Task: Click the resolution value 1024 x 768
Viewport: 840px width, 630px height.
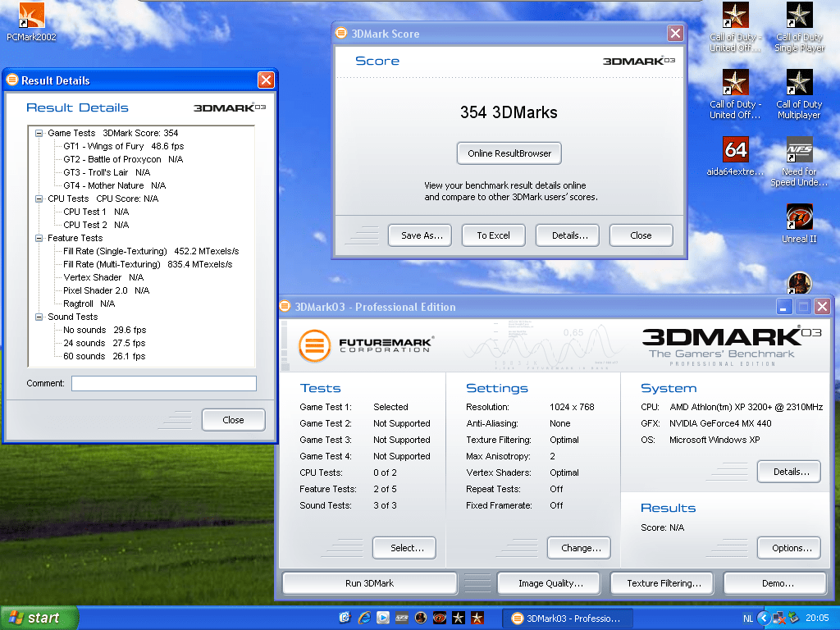Action: pyautogui.click(x=572, y=407)
